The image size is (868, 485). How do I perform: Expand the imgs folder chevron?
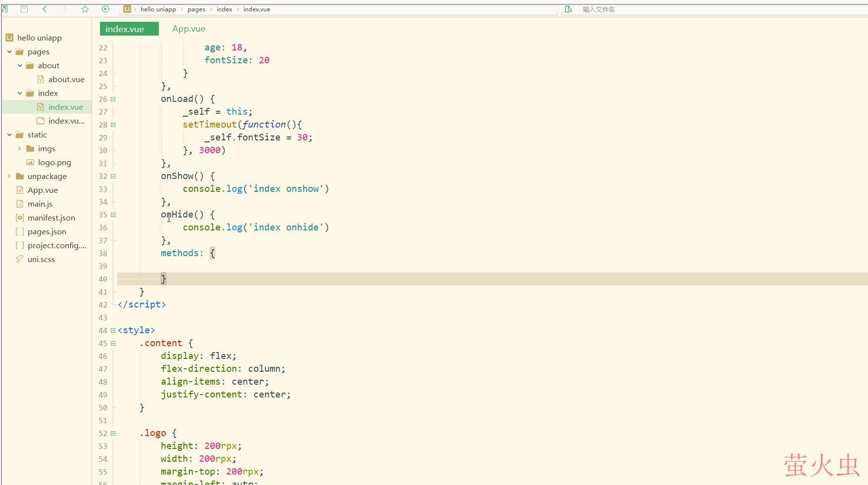pyautogui.click(x=20, y=148)
